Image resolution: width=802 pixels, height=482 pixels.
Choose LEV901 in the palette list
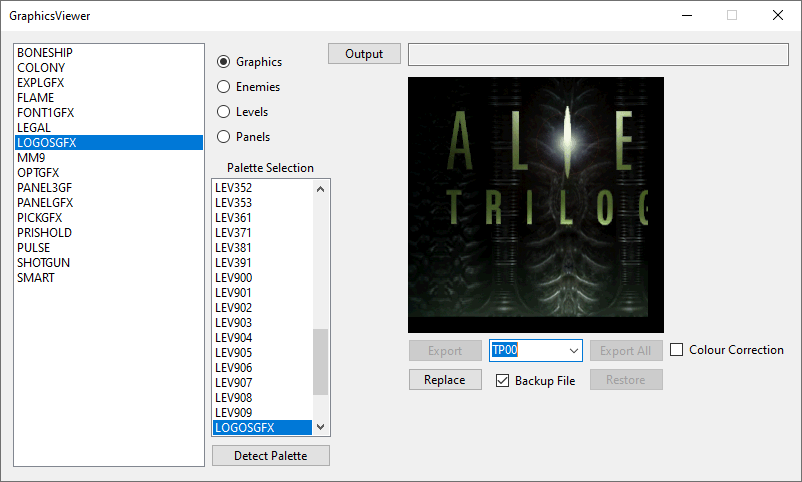262,293
